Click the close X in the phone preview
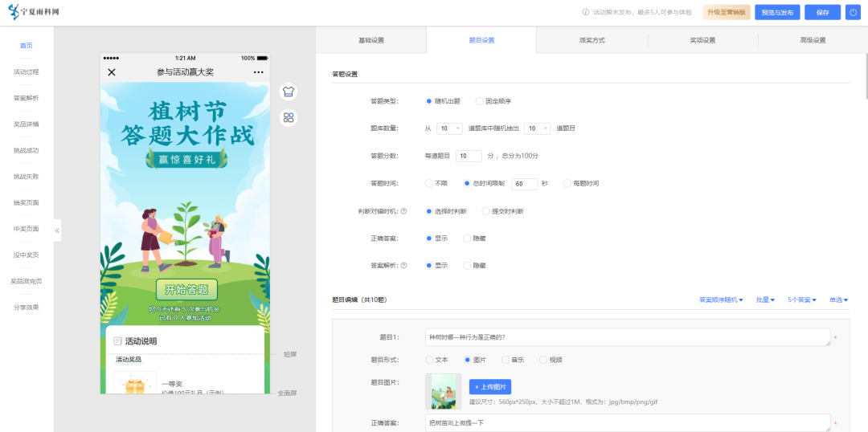This screenshot has width=868, height=432. click(112, 72)
